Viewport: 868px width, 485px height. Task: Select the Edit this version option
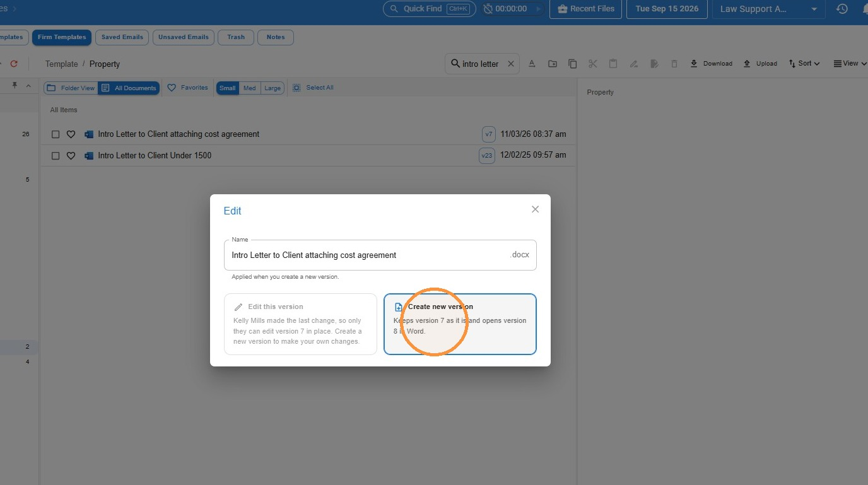tap(300, 324)
